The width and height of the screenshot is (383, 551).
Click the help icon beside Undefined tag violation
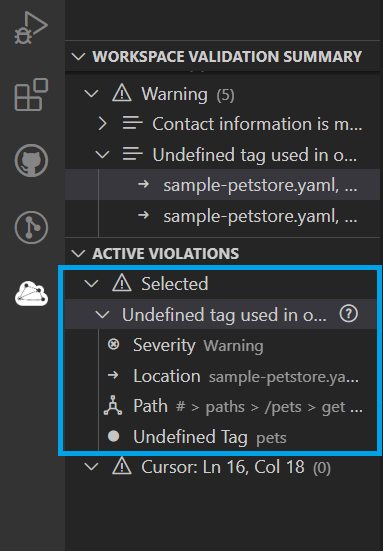[349, 313]
